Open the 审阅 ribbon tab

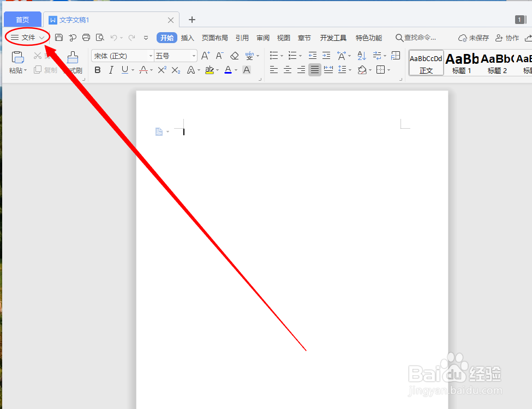pyautogui.click(x=263, y=38)
